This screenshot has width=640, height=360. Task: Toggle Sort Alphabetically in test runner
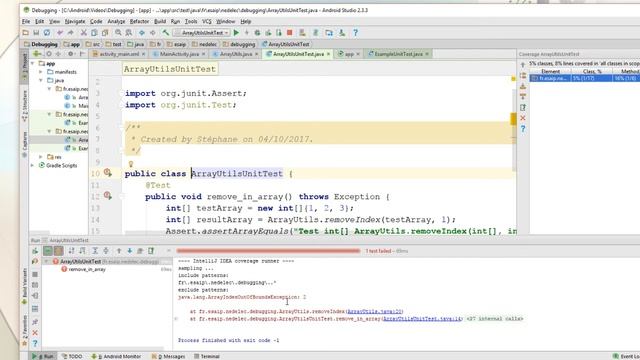tap(71, 251)
